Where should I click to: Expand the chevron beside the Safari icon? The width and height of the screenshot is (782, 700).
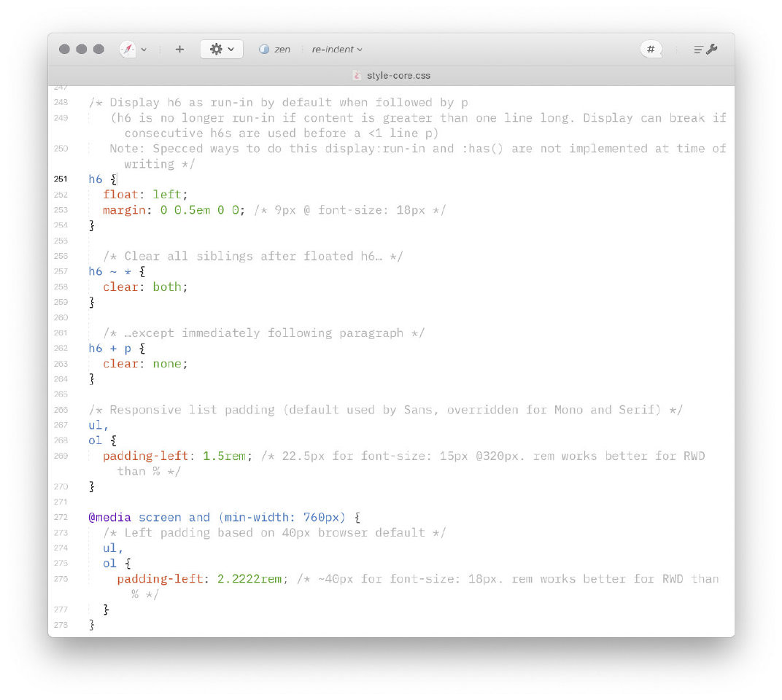tap(144, 50)
